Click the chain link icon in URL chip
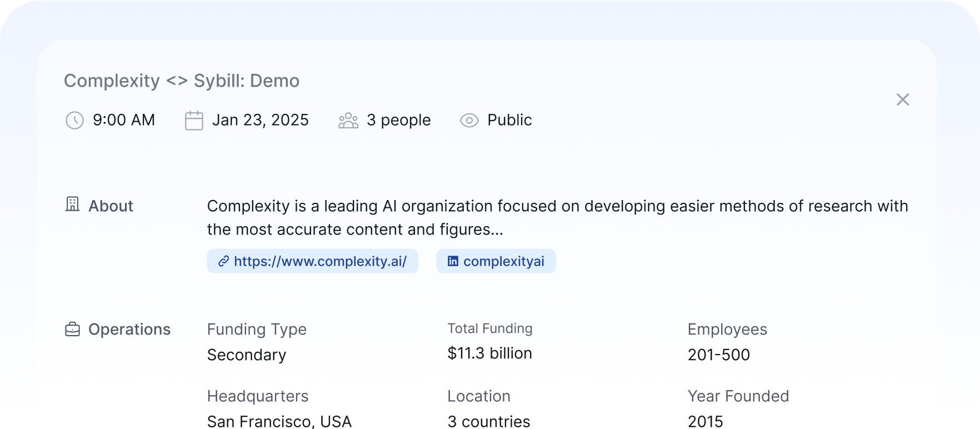Screen dimensions: 980x429 click(223, 261)
